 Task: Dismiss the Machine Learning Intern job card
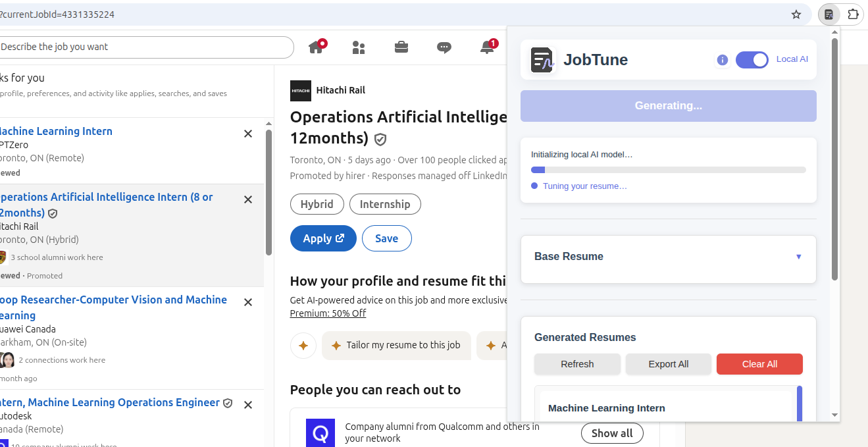(x=248, y=134)
